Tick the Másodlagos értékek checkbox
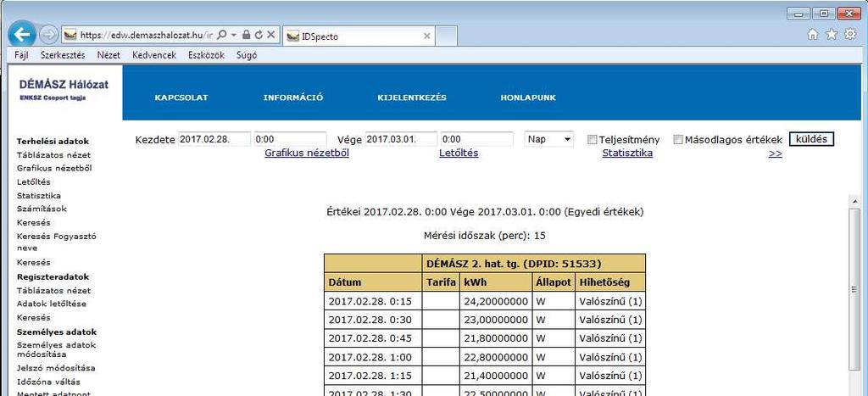The image size is (868, 396). pyautogui.click(x=678, y=140)
